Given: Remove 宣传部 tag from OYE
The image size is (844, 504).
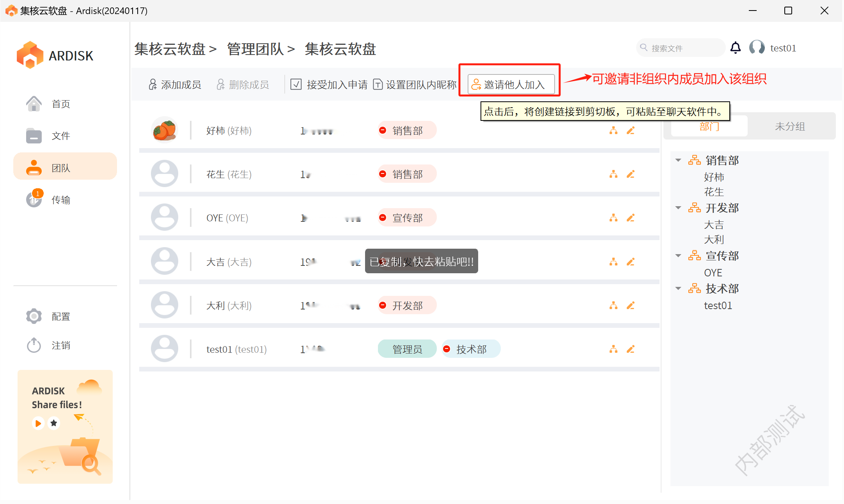Looking at the screenshot, I should [x=383, y=218].
